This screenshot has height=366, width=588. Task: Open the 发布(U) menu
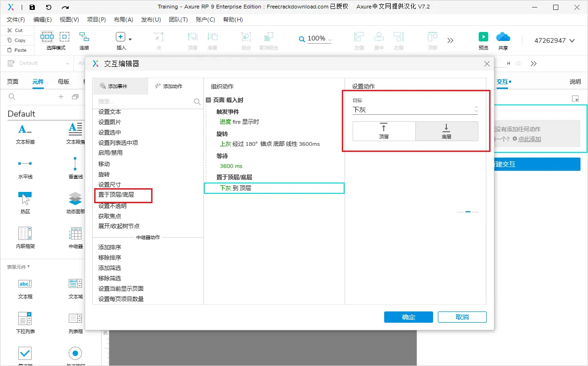pos(151,20)
